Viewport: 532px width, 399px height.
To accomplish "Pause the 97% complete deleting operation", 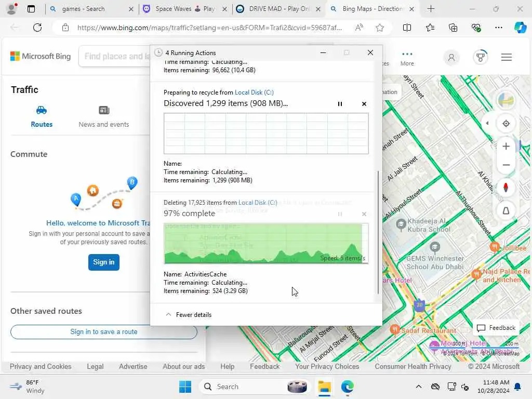I will point(340,214).
